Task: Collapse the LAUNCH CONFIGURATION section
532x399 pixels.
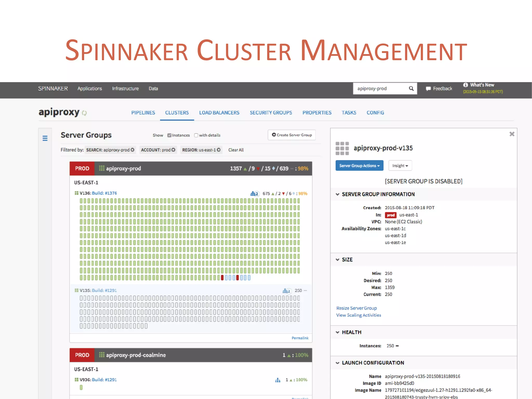Action: [x=337, y=363]
